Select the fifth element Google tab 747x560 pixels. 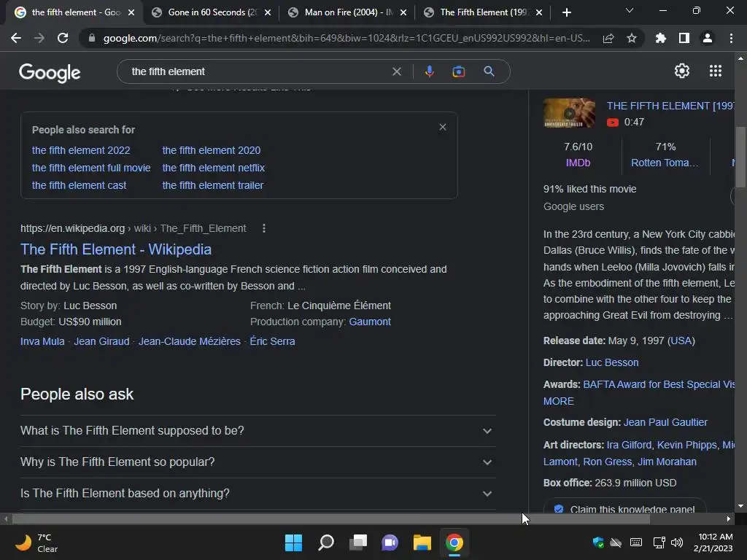75,12
